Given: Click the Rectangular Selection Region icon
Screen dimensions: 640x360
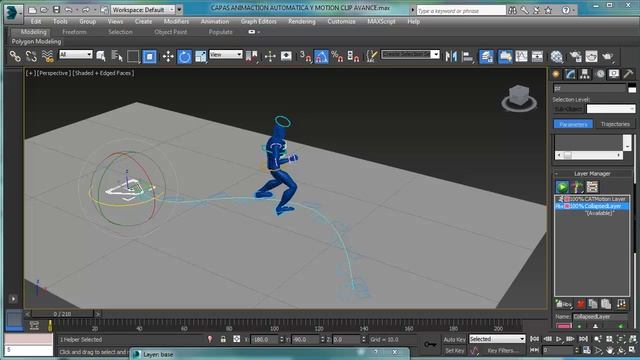Looking at the screenshot, I should coord(133,56).
